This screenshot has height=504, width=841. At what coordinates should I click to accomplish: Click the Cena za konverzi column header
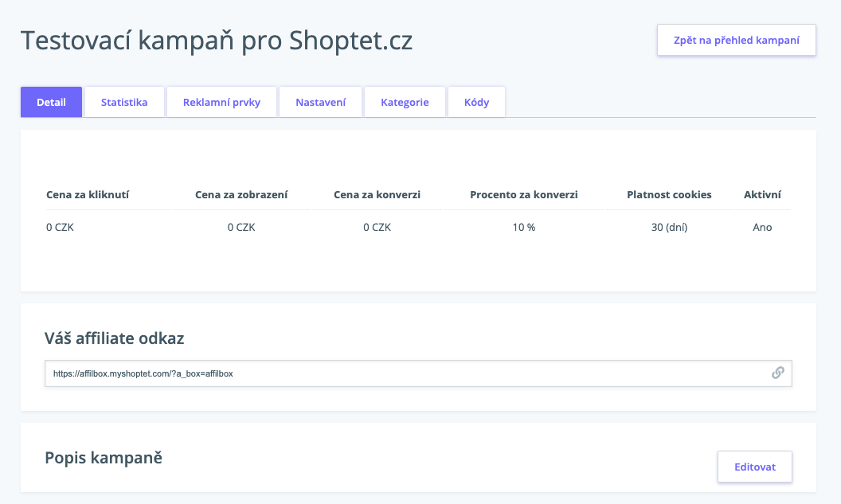tap(377, 194)
